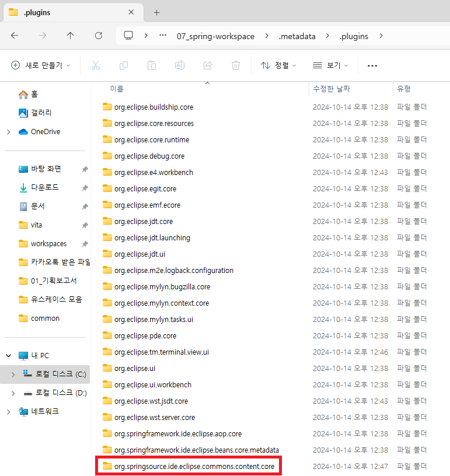Open the 정렬 sort dropdown
Viewport: 450px width, 476px height.
pyautogui.click(x=278, y=65)
